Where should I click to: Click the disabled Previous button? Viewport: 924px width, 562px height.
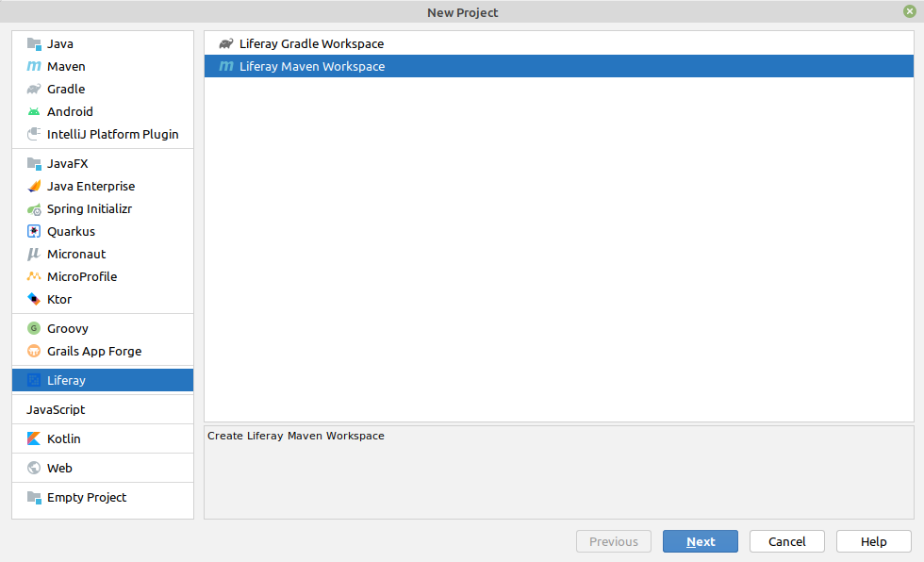614,541
